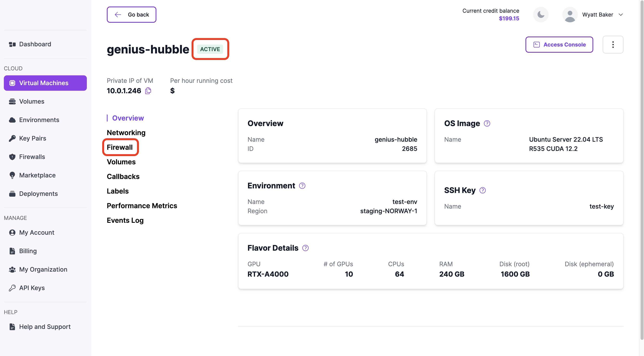Click the Flavor Details help icon

coord(305,248)
